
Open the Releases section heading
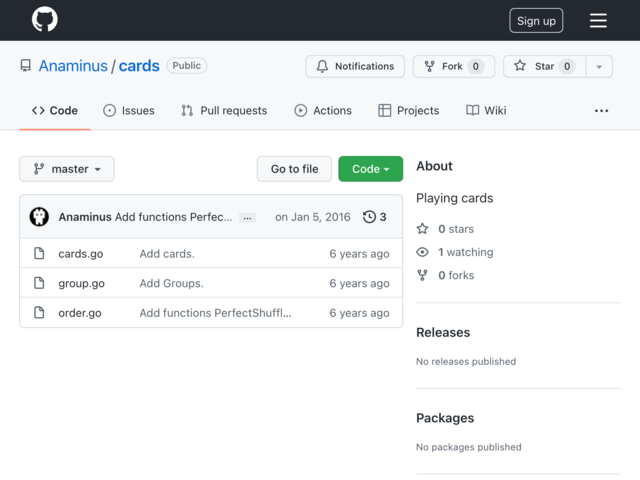tap(443, 333)
